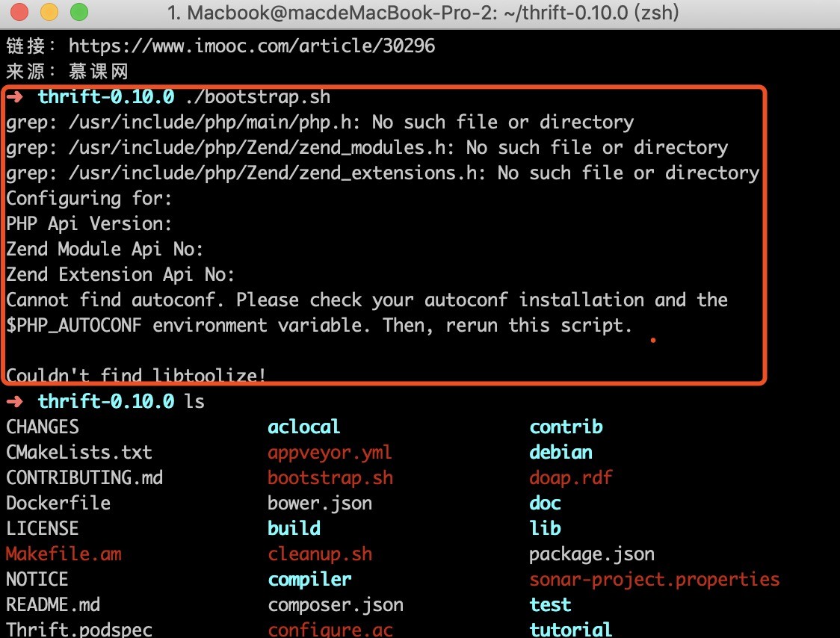Image resolution: width=840 pixels, height=638 pixels.
Task: Click the $PHP_AUTOCONF environment variable line
Action: coord(319,325)
